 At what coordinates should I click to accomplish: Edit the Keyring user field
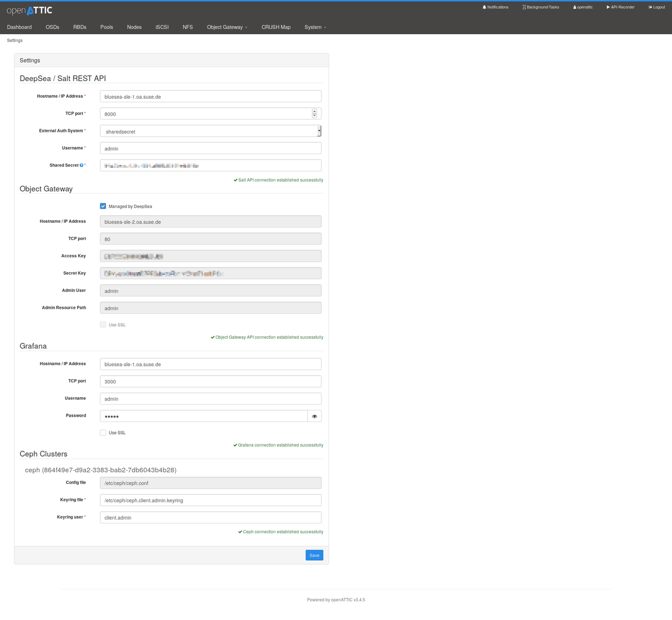click(x=211, y=518)
